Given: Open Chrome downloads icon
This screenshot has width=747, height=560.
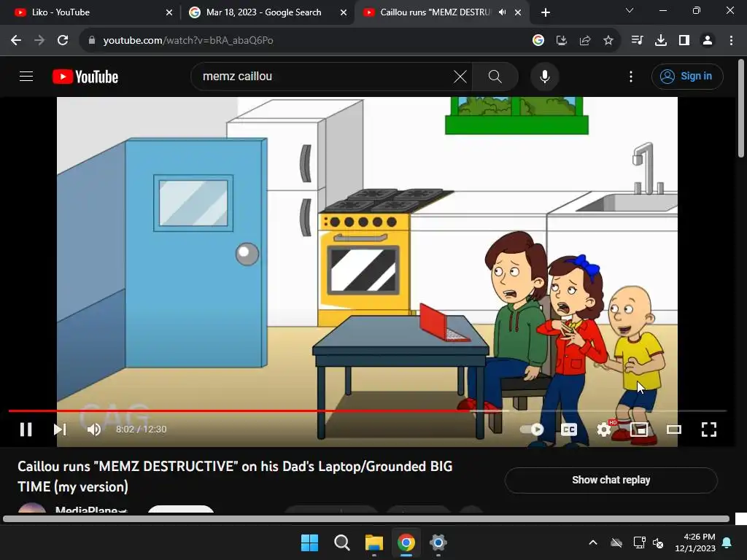Looking at the screenshot, I should coord(661,41).
